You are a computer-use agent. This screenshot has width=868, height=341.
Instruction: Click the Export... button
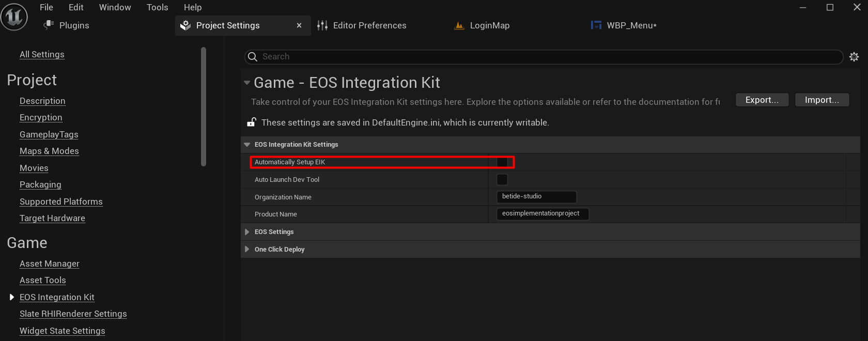point(762,100)
